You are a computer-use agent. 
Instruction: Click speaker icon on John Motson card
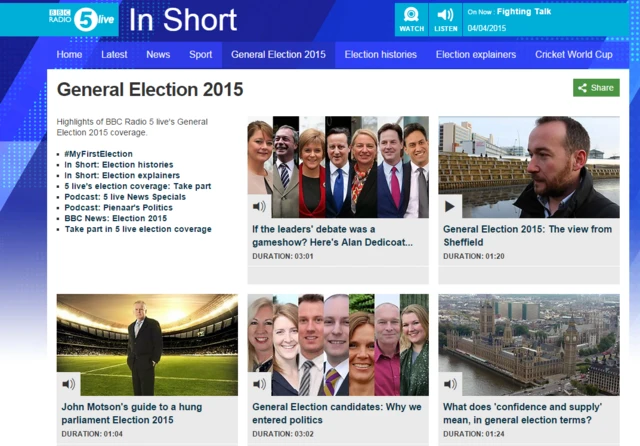point(68,384)
